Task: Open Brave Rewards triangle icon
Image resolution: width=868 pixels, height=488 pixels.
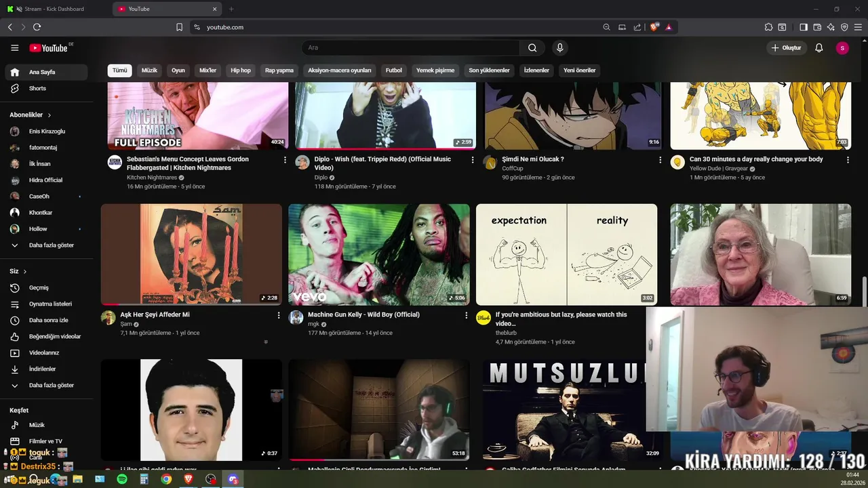Action: [x=669, y=27]
